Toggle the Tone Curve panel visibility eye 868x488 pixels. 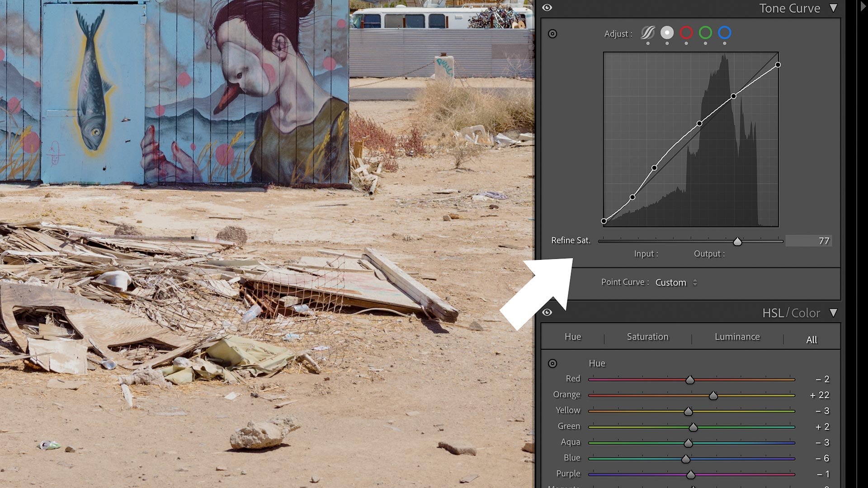pyautogui.click(x=547, y=8)
